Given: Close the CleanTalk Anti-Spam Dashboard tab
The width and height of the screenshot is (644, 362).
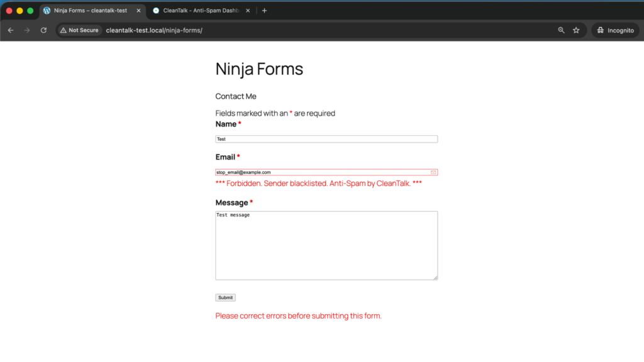Looking at the screenshot, I should pos(248,11).
